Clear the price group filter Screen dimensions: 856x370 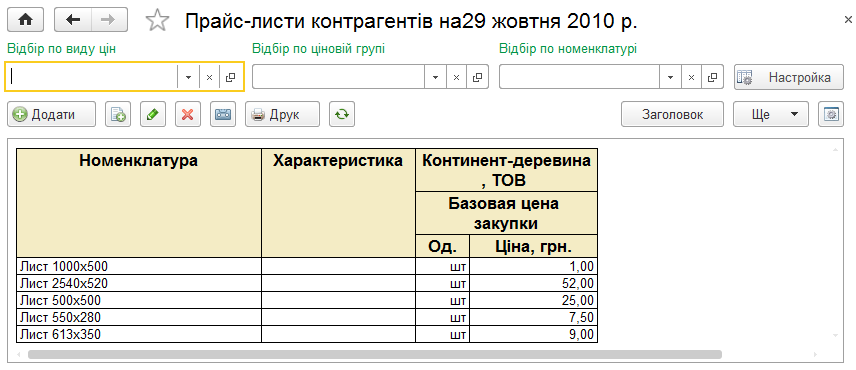point(456,77)
